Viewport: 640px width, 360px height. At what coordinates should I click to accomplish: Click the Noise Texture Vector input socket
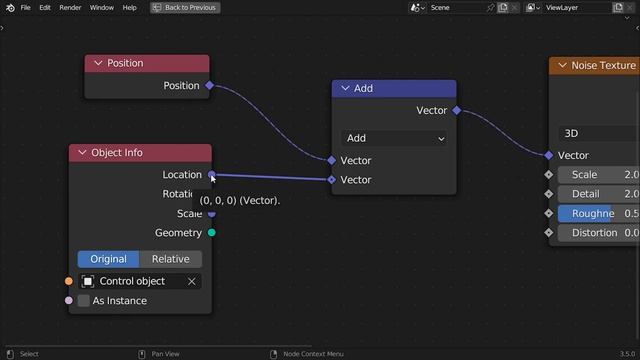click(x=549, y=155)
